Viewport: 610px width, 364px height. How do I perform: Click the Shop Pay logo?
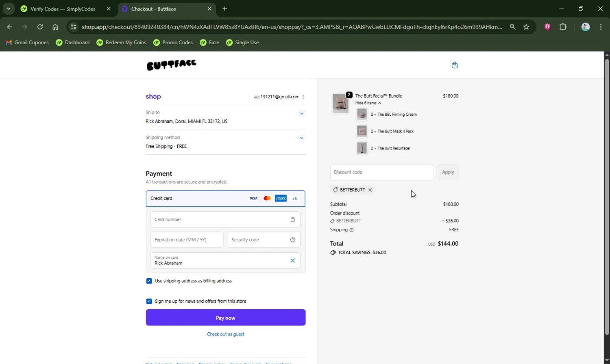point(153,97)
